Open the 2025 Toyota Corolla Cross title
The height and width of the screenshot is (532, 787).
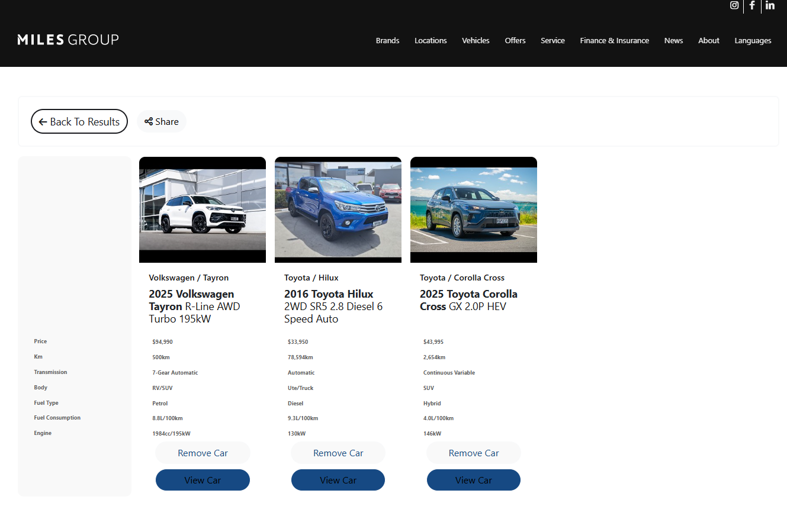(468, 300)
